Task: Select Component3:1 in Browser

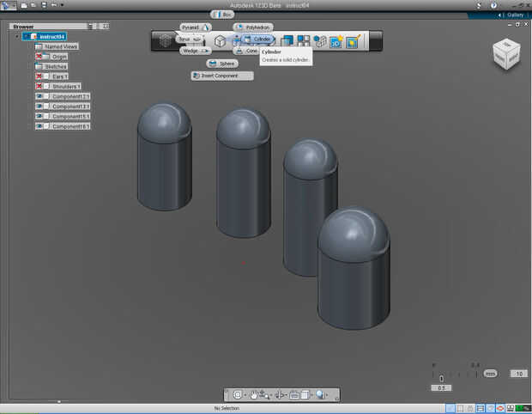Action: 70,107
